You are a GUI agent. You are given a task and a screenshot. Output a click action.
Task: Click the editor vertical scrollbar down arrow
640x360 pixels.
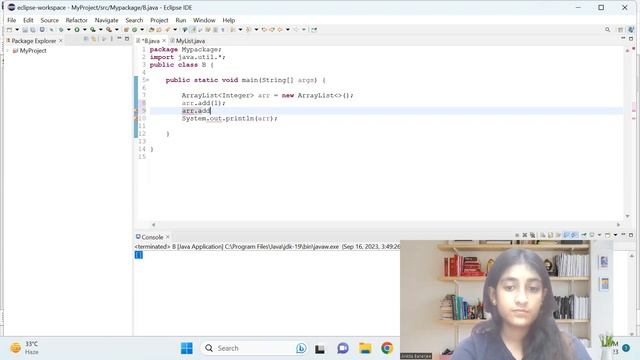point(627,216)
